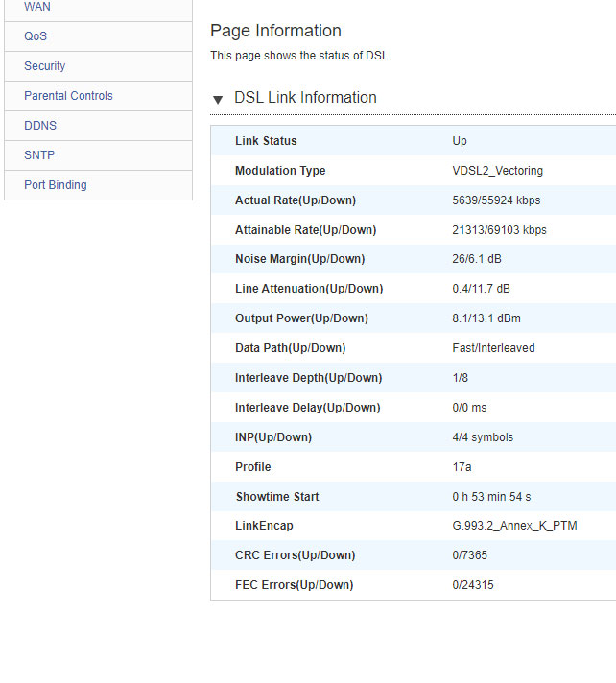Click the Showtime Start uptime value
This screenshot has width=616, height=683.
491,497
